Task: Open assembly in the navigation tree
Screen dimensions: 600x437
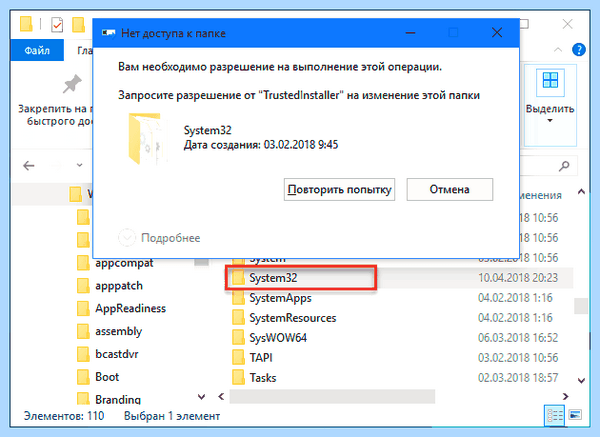Action: [118, 331]
